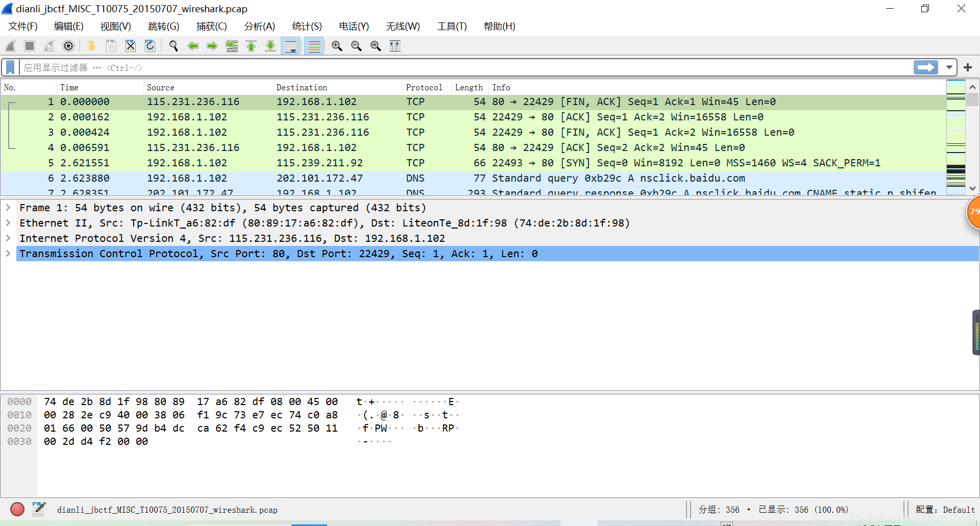Select packet 5 SYN to 115.239.211.92
This screenshot has height=526, width=980.
[473, 163]
